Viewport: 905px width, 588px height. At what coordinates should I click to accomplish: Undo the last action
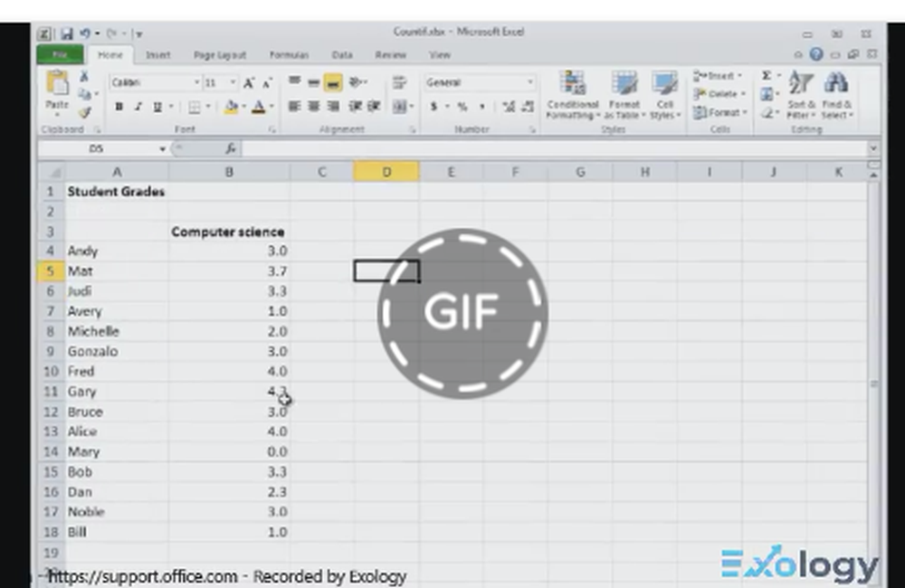tap(85, 33)
